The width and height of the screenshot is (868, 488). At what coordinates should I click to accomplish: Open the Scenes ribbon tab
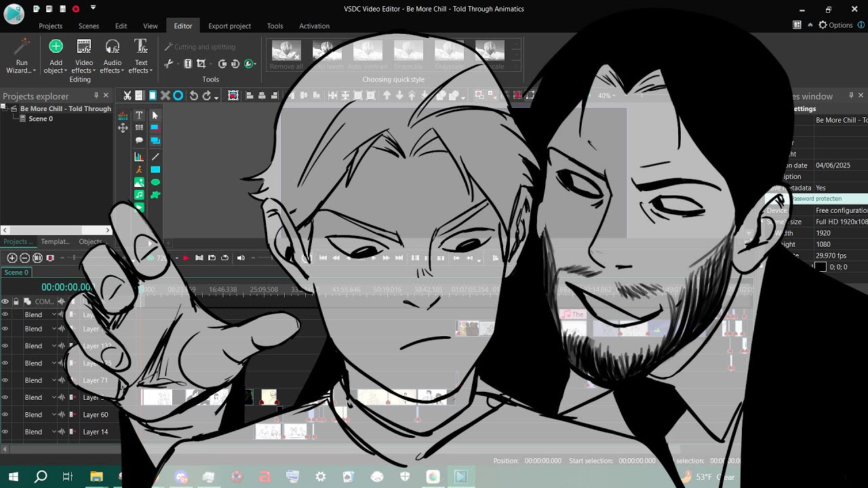89,26
